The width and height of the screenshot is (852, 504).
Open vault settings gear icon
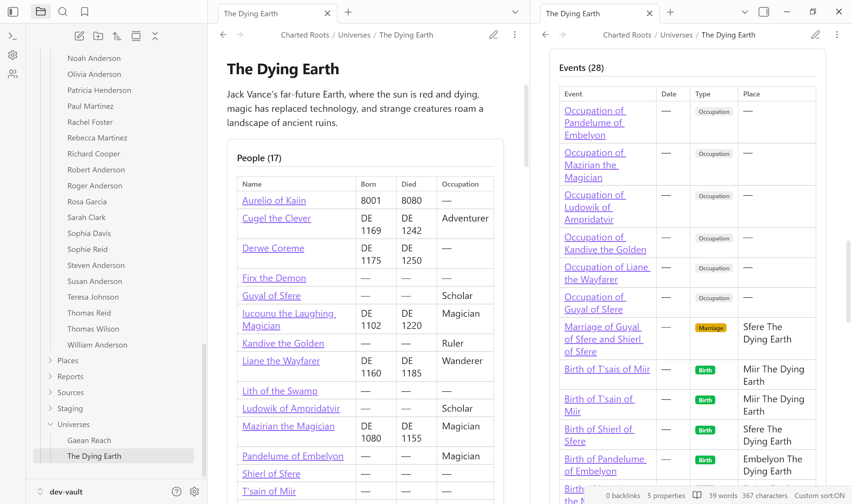pos(194,492)
